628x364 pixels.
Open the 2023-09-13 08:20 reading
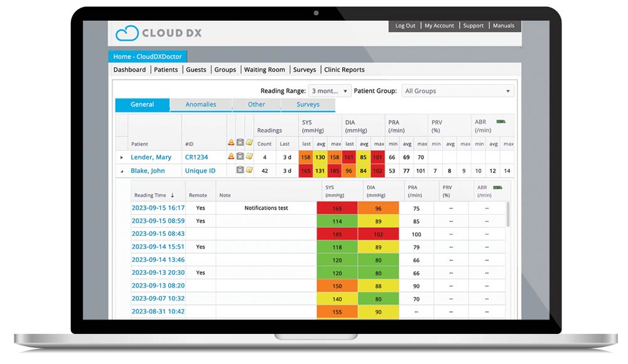tap(158, 286)
